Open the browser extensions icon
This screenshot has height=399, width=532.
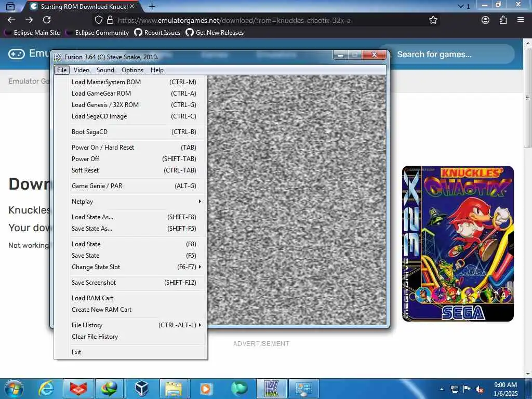[x=503, y=20]
